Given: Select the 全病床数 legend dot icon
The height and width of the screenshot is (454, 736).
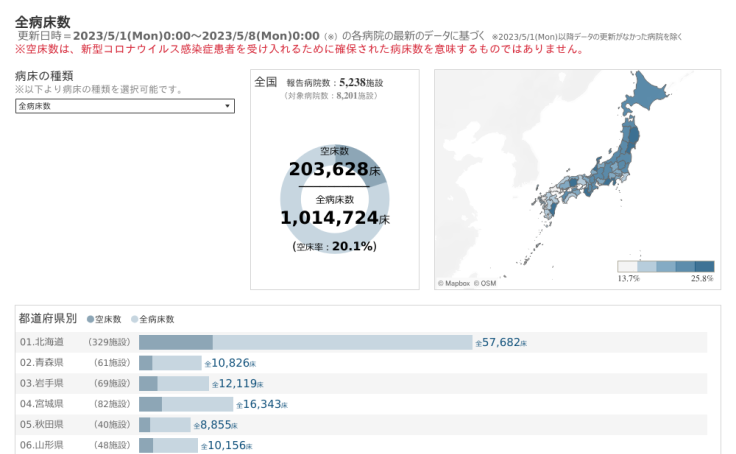Looking at the screenshot, I should click(x=134, y=319).
